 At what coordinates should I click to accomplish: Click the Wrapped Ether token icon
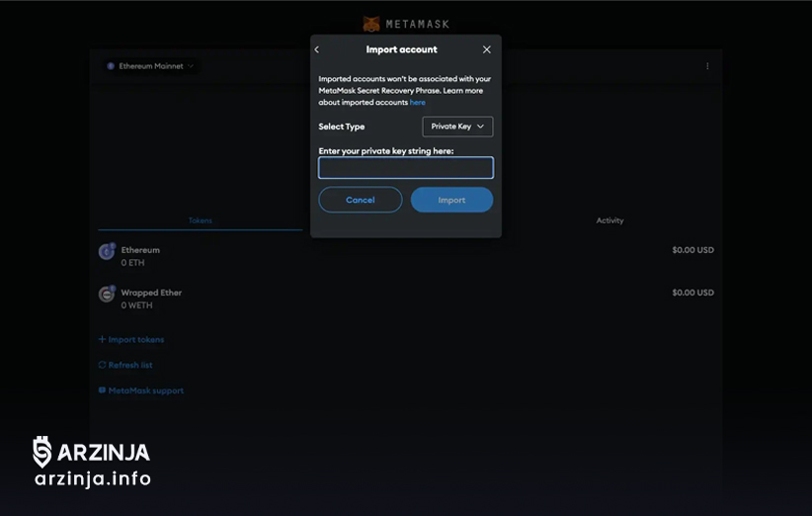[x=107, y=295]
